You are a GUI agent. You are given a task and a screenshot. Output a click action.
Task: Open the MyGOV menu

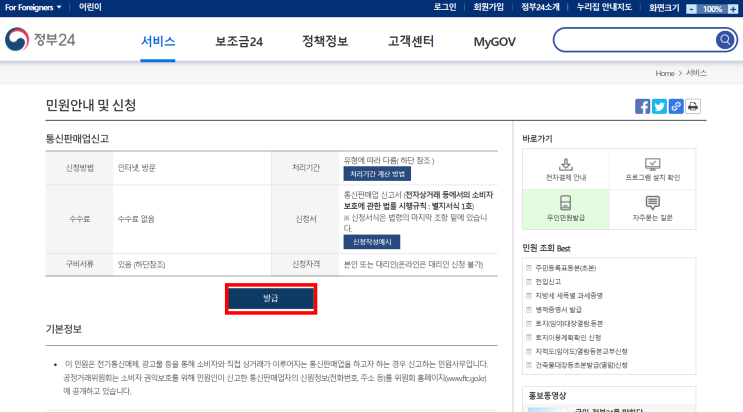pos(494,42)
